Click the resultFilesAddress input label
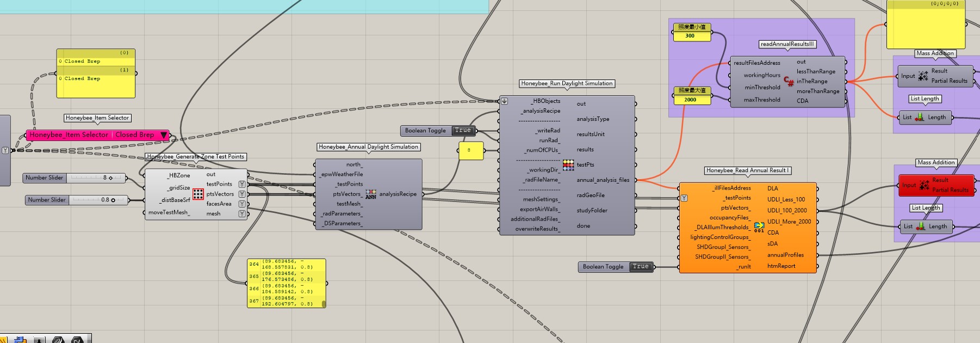The width and height of the screenshot is (980, 343). click(x=757, y=63)
